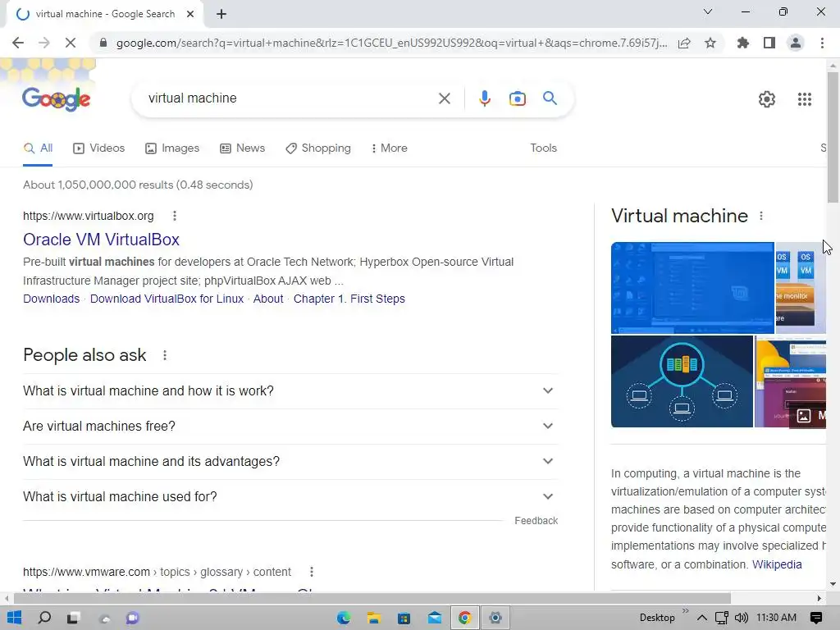Open options dots beside vmware.com result

point(311,572)
